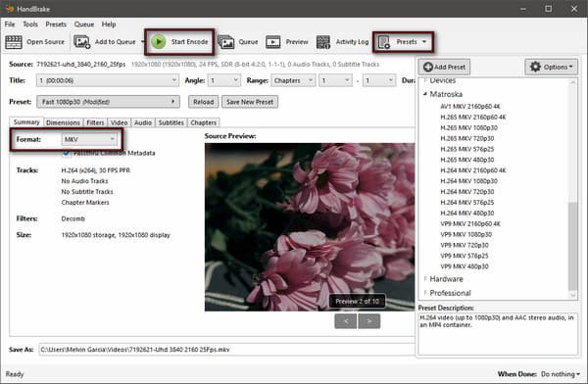Viewport: 588px width, 384px height.
Task: Expand the Professional preset category
Action: click(425, 293)
